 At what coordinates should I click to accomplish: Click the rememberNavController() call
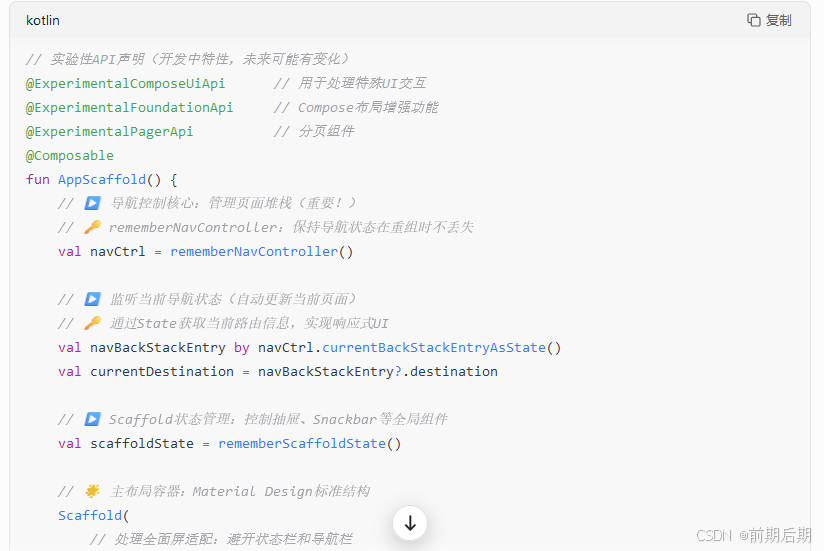coord(262,252)
